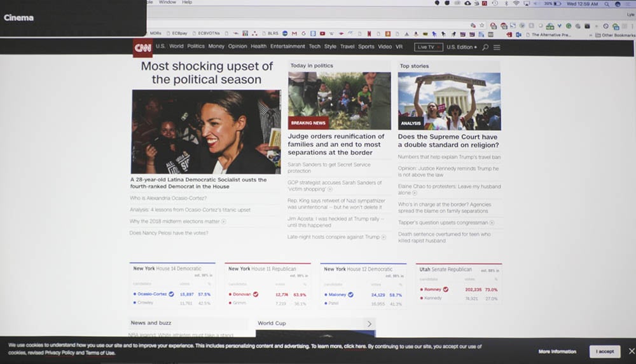Open 'Does Nancy Pelosi have the votes?' link
This screenshot has height=364, width=636.
[169, 233]
